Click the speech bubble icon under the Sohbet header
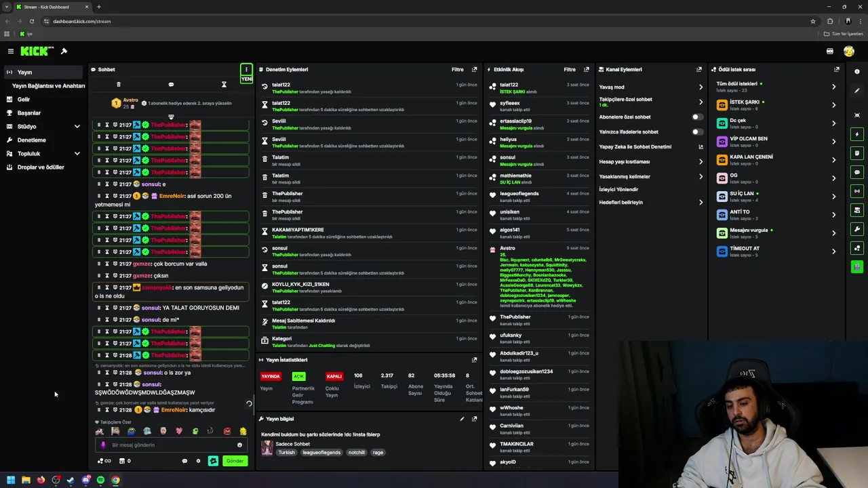This screenshot has width=868, height=488. tap(171, 85)
